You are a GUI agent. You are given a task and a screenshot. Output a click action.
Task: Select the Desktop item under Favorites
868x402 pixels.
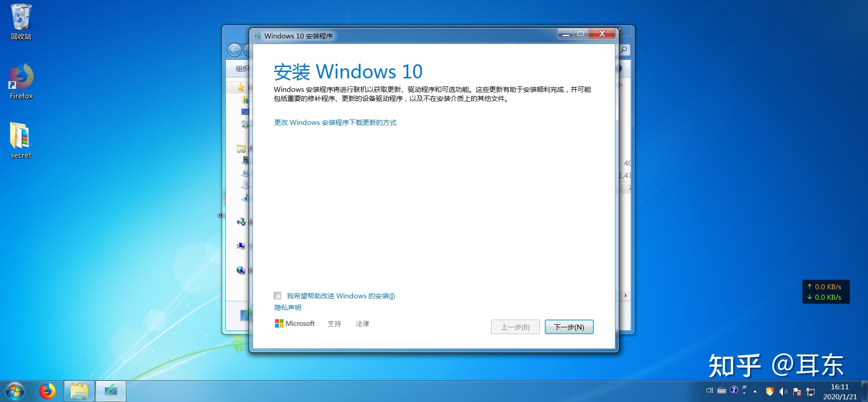coord(245,111)
